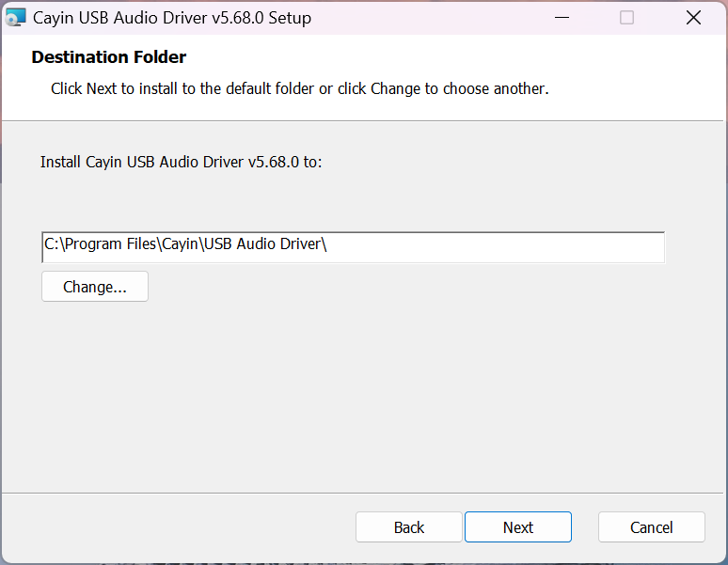Select the 'Destination Folder' heading
The height and width of the screenshot is (565, 728).
(109, 57)
